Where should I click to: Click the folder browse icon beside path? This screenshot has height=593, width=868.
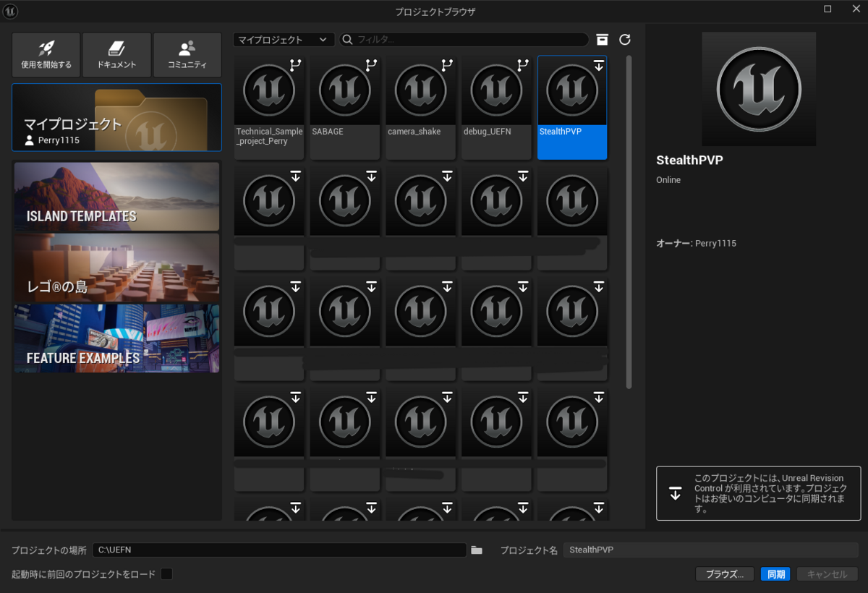[x=477, y=550]
